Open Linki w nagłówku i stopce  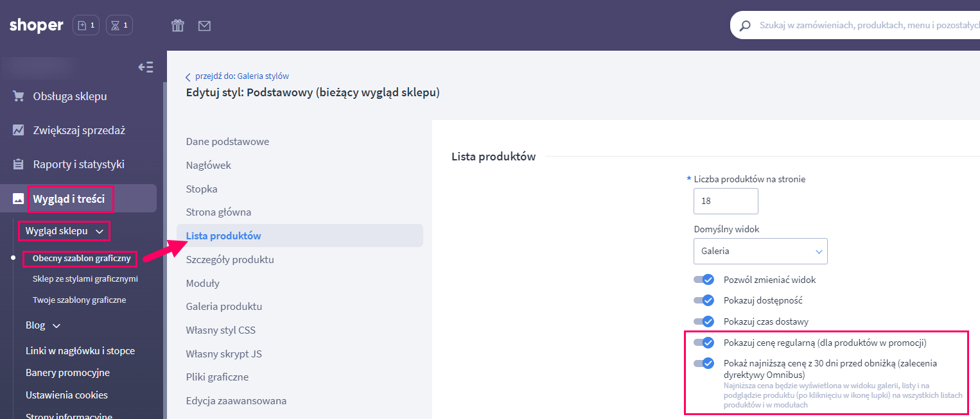(x=80, y=351)
